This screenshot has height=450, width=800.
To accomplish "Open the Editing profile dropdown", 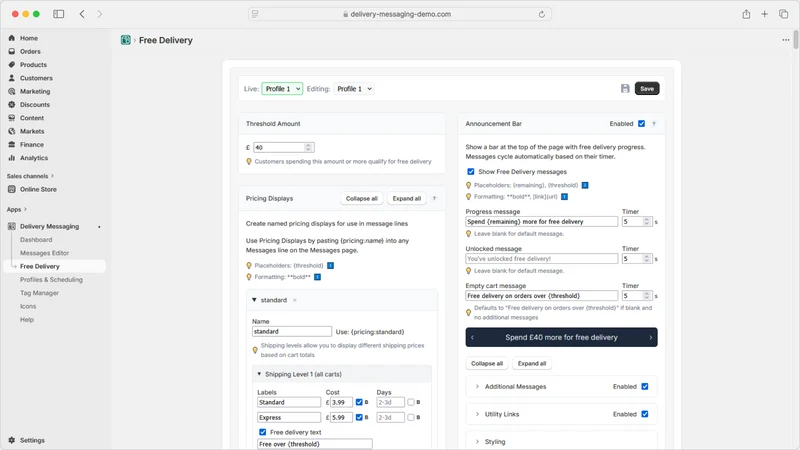I will (354, 89).
